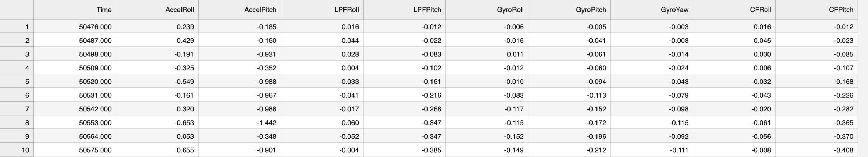The width and height of the screenshot is (868, 157).
Task: Click the CFPitch cell showing -0.408
Action: 816,150
